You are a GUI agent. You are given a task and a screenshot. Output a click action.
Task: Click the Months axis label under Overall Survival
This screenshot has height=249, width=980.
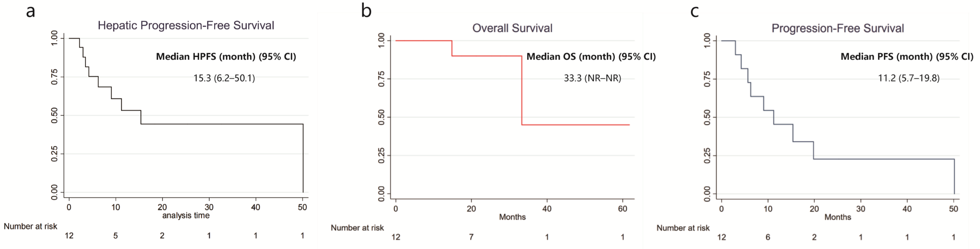click(x=512, y=217)
